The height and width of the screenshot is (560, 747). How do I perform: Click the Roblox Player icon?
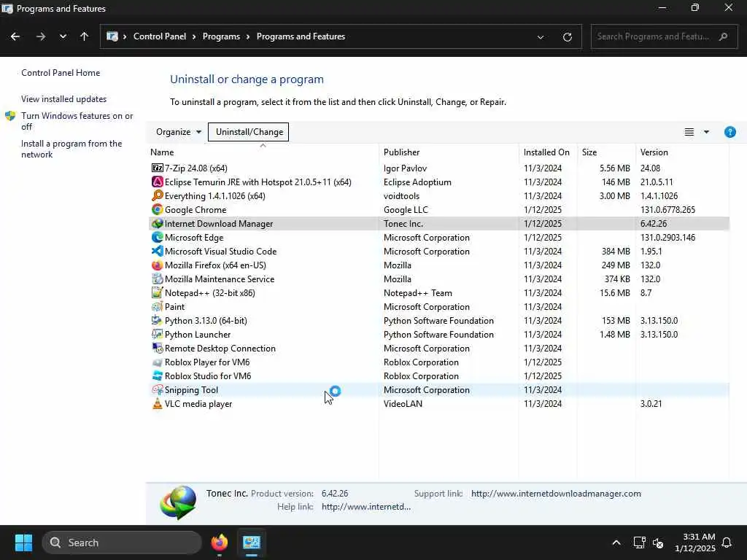click(x=158, y=362)
